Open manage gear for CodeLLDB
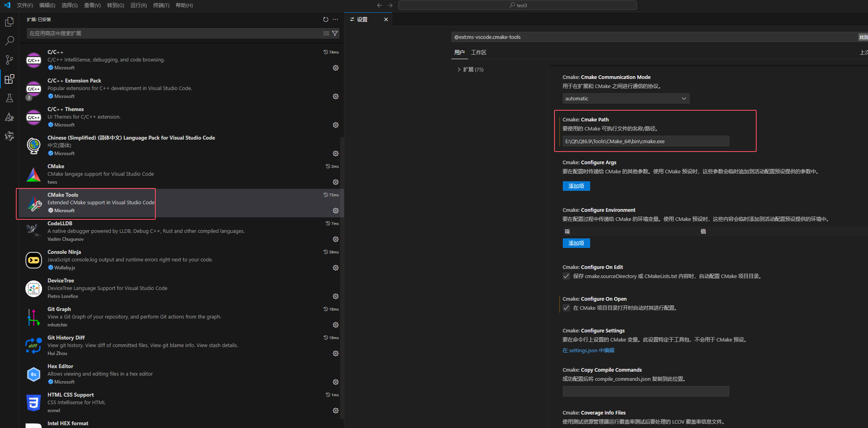Image resolution: width=868 pixels, height=428 pixels. click(336, 239)
